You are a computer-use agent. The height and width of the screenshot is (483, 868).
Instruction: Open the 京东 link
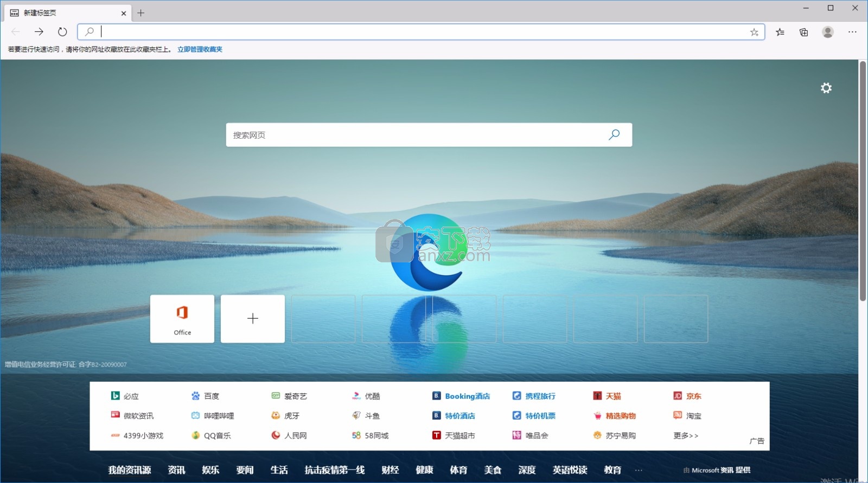pyautogui.click(x=687, y=396)
